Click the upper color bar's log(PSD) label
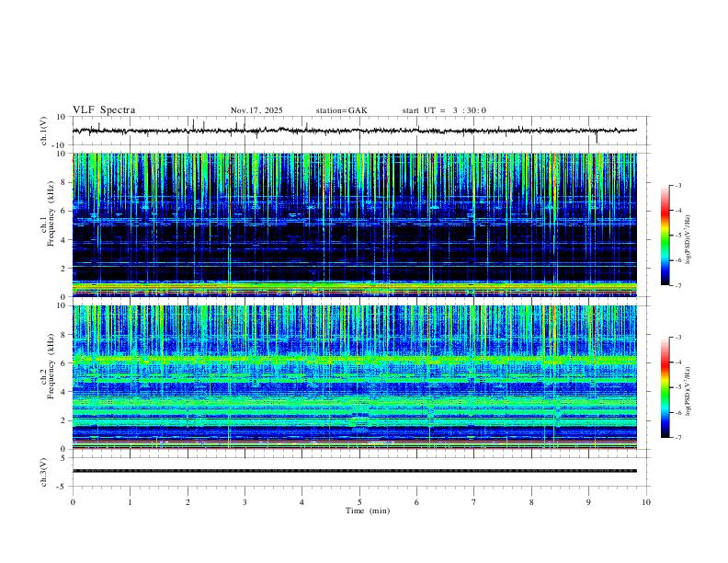Screen dimensions: 728x563 [x=688, y=240]
